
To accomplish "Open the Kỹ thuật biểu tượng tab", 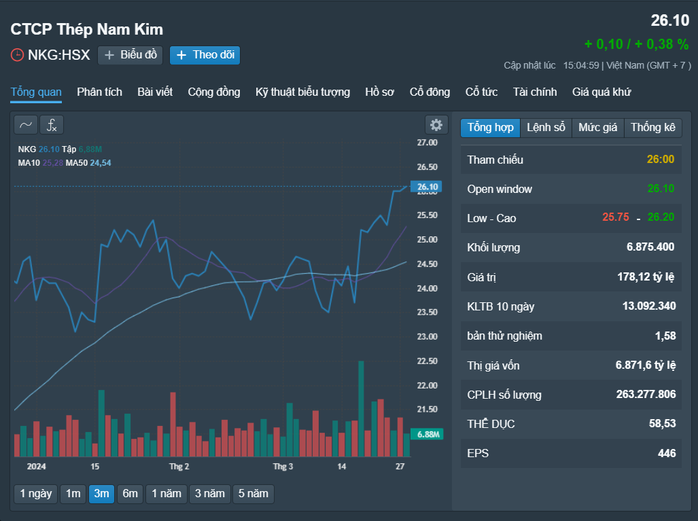I will pyautogui.click(x=303, y=92).
